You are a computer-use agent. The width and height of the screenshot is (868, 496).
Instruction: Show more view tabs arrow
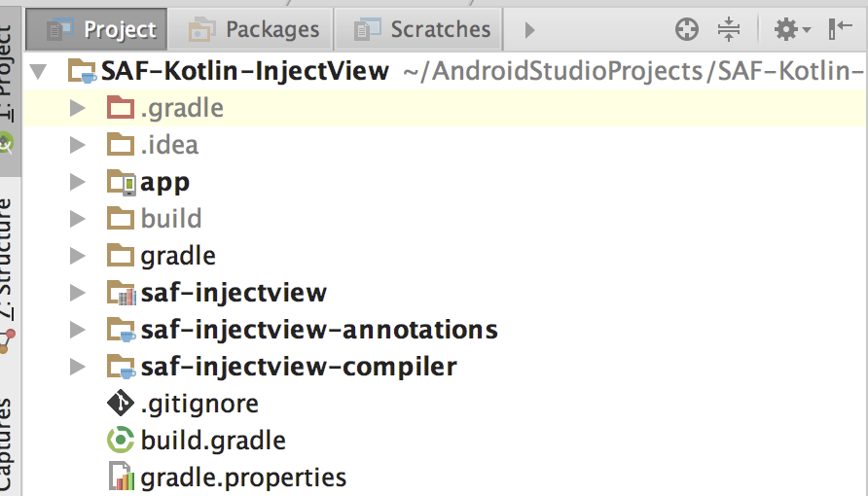[x=529, y=30]
